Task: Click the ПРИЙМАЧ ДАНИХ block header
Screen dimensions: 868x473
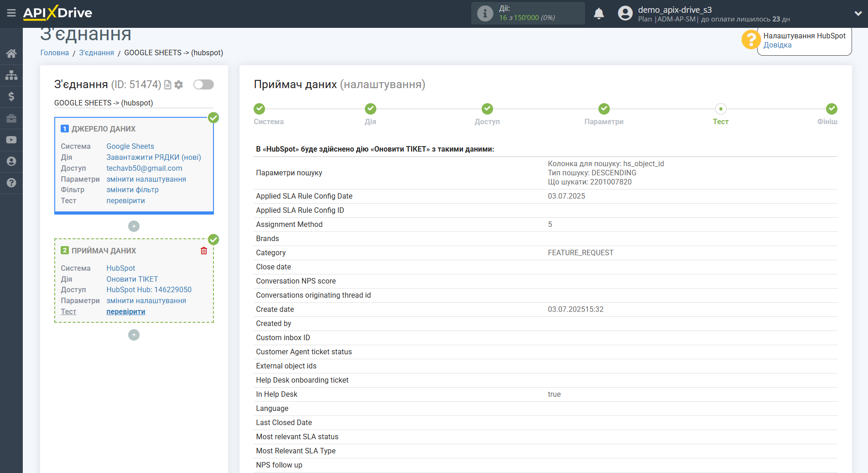Action: tap(104, 251)
